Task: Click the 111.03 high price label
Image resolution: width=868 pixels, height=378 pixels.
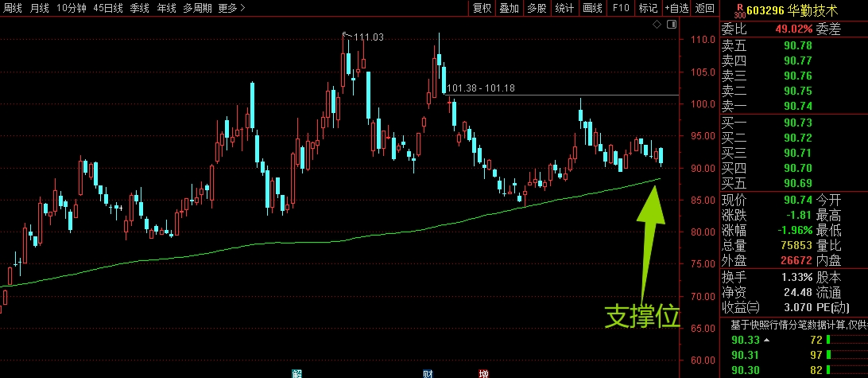Action: coord(368,37)
